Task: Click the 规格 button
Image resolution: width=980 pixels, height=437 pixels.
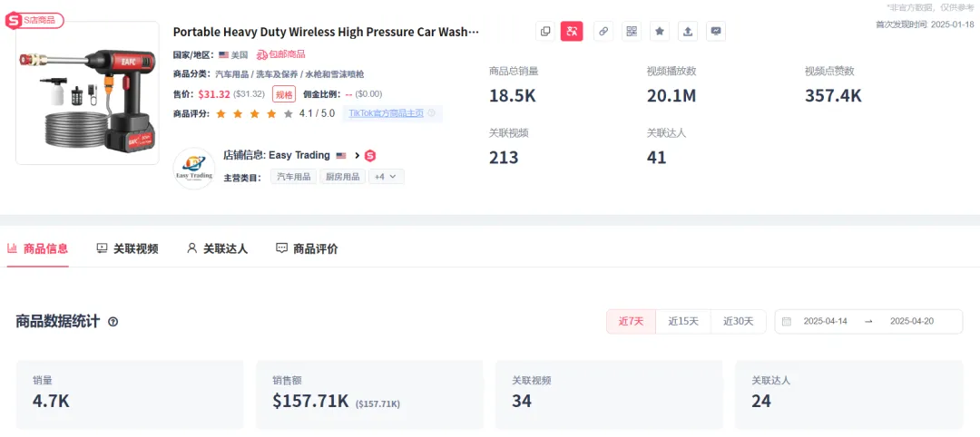Action: click(x=284, y=94)
